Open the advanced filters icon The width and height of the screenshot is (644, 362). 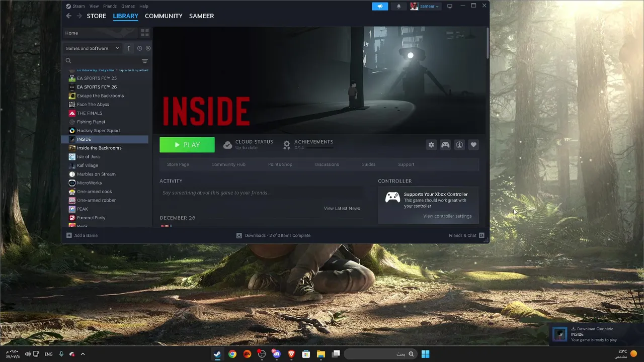[x=145, y=61]
